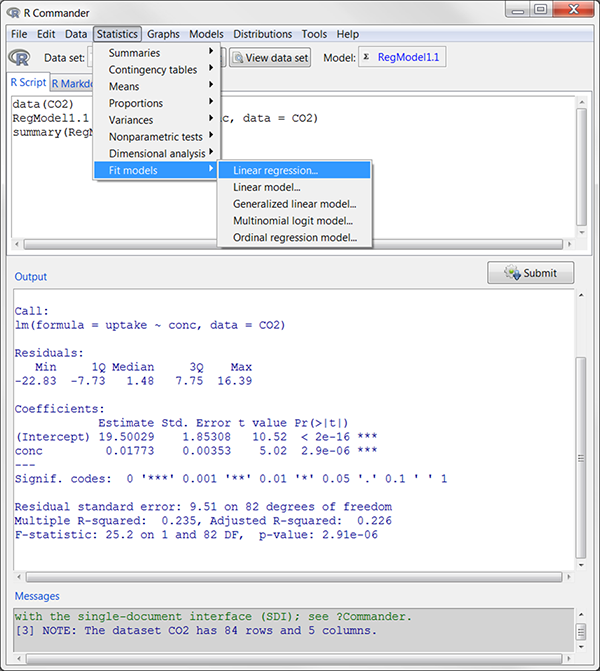Click the 'F-statistic' output line
Viewport: 600px width, 671px height.
click(x=196, y=534)
